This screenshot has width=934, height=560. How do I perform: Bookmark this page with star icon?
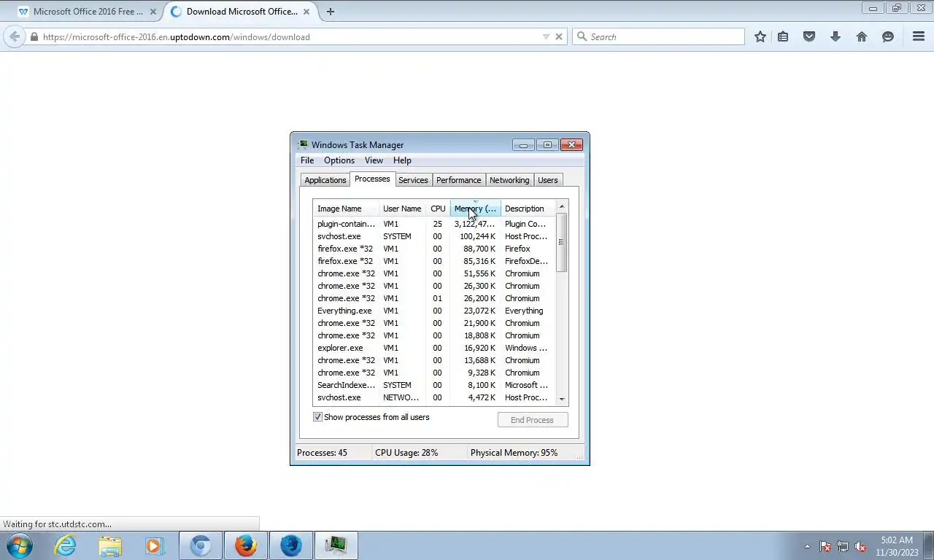pos(760,36)
